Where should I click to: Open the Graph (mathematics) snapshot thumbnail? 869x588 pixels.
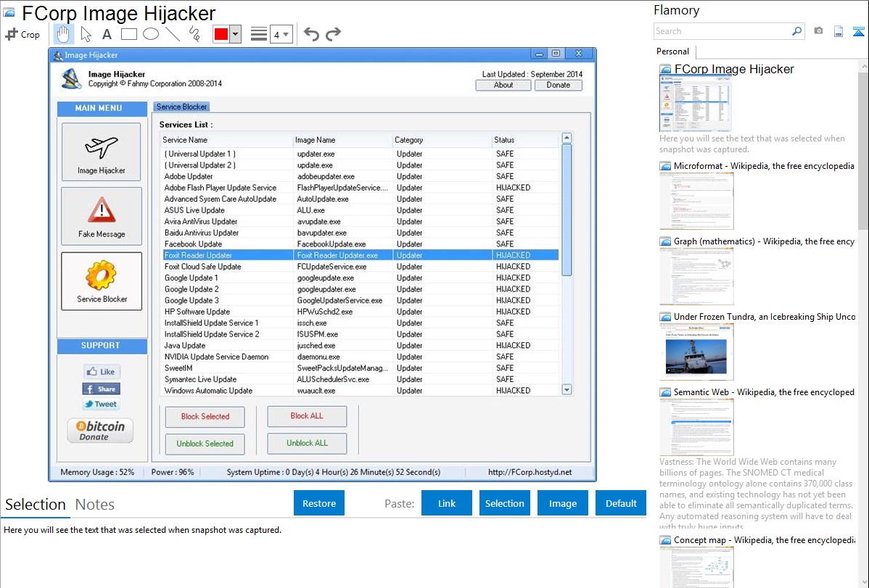coord(696,276)
